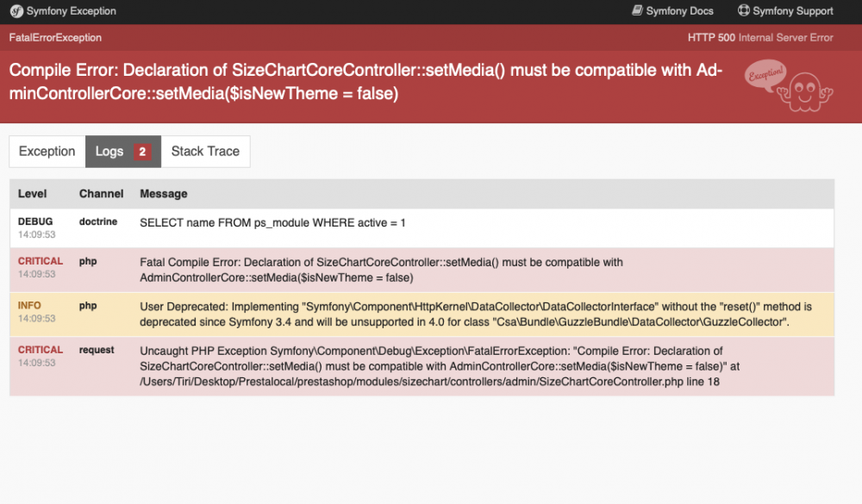Click the Message column header
Image resolution: width=862 pixels, height=504 pixels.
click(164, 194)
